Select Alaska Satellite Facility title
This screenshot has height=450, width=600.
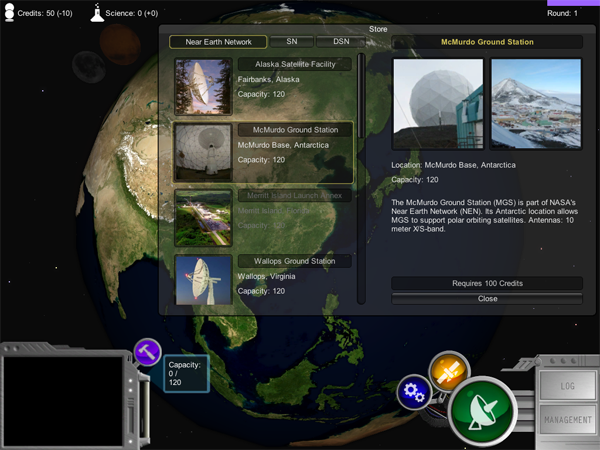pos(295,64)
